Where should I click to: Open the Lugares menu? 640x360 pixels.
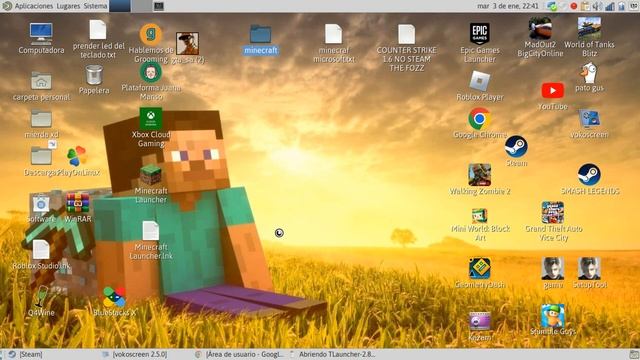[68, 6]
